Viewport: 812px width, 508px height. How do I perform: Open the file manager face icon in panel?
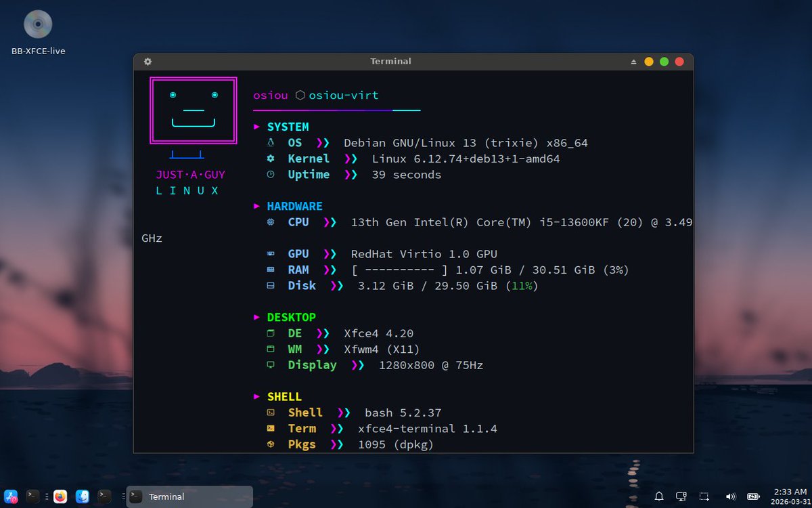(83, 496)
